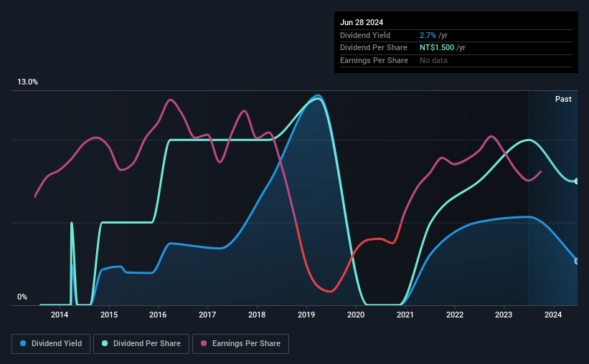Click the teal Dividend Per Share legend dot

[x=105, y=343]
